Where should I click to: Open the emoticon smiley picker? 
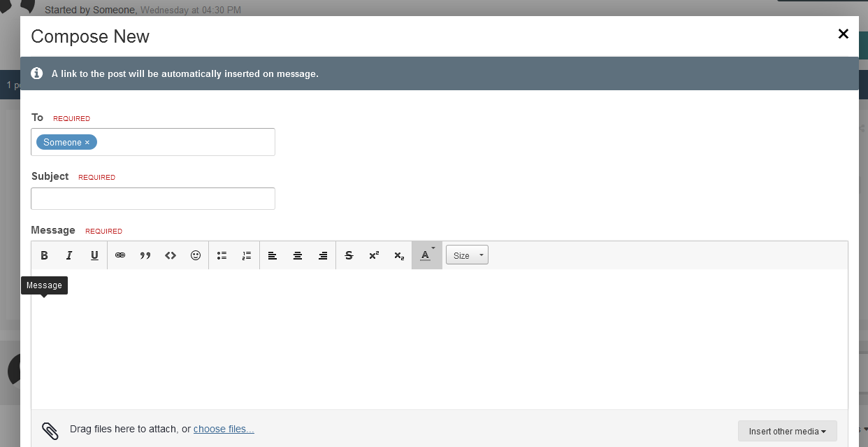click(x=196, y=255)
